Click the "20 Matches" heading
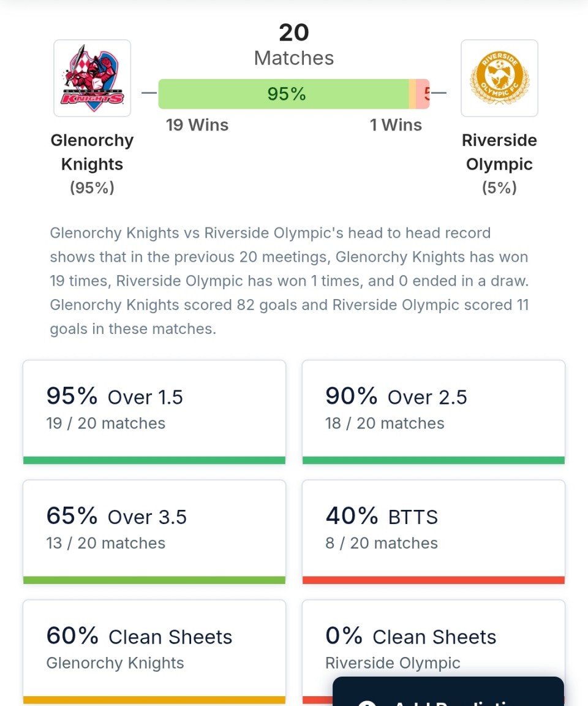The height and width of the screenshot is (706, 588). pos(294,45)
